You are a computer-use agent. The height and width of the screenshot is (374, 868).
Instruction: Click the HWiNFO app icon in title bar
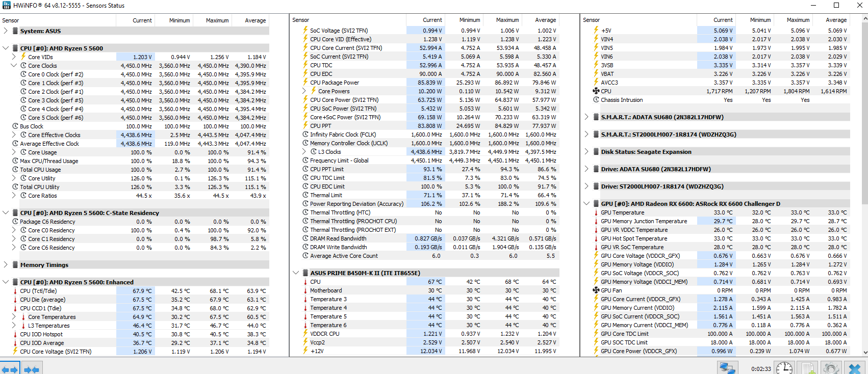coord(6,5)
